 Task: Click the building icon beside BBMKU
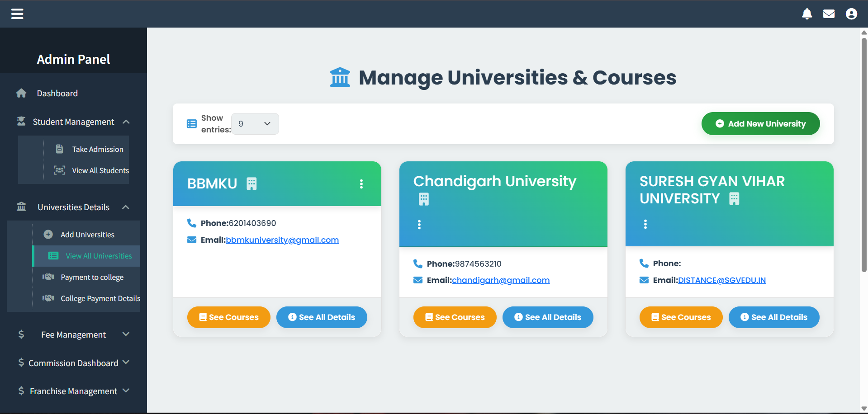pos(251,184)
